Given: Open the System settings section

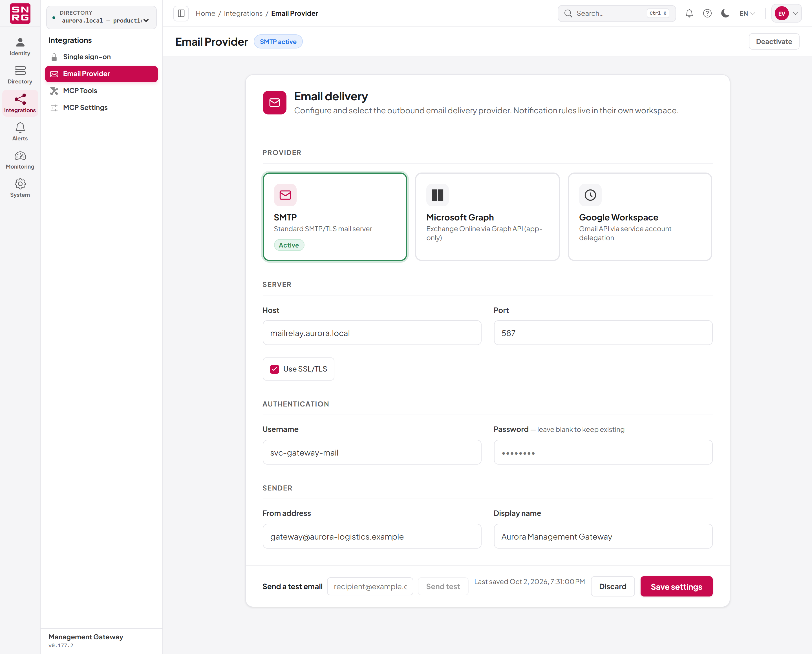Looking at the screenshot, I should pyautogui.click(x=20, y=188).
